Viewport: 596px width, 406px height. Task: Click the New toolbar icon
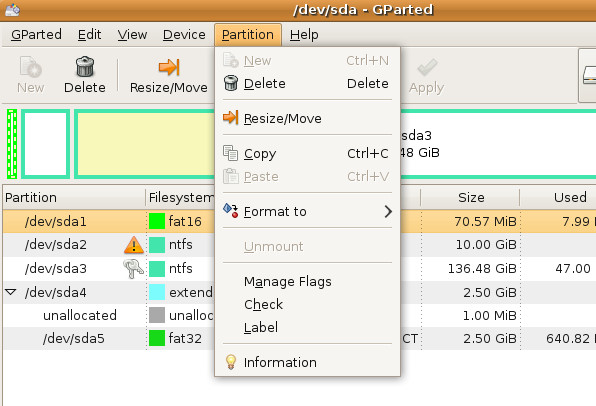point(30,67)
